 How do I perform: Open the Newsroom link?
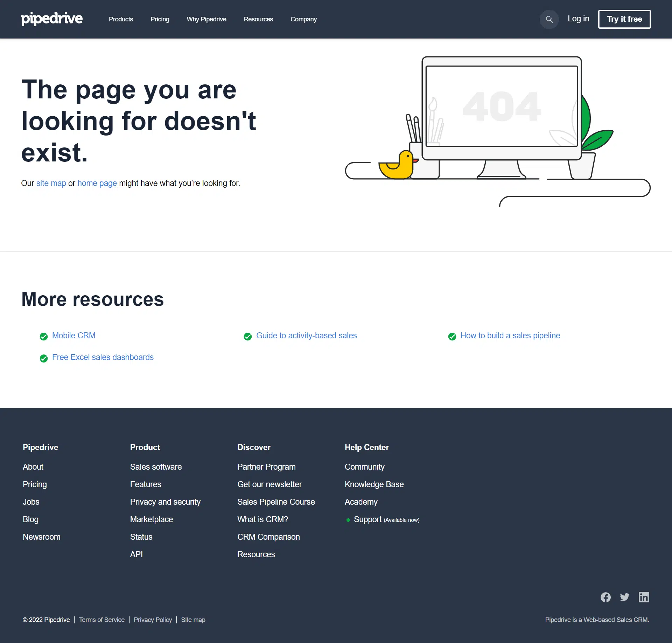coord(41,537)
